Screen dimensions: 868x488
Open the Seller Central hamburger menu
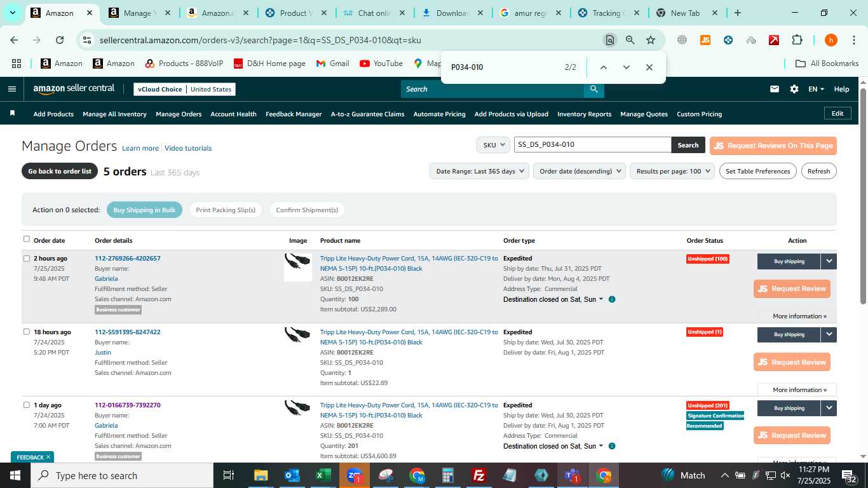(x=11, y=89)
